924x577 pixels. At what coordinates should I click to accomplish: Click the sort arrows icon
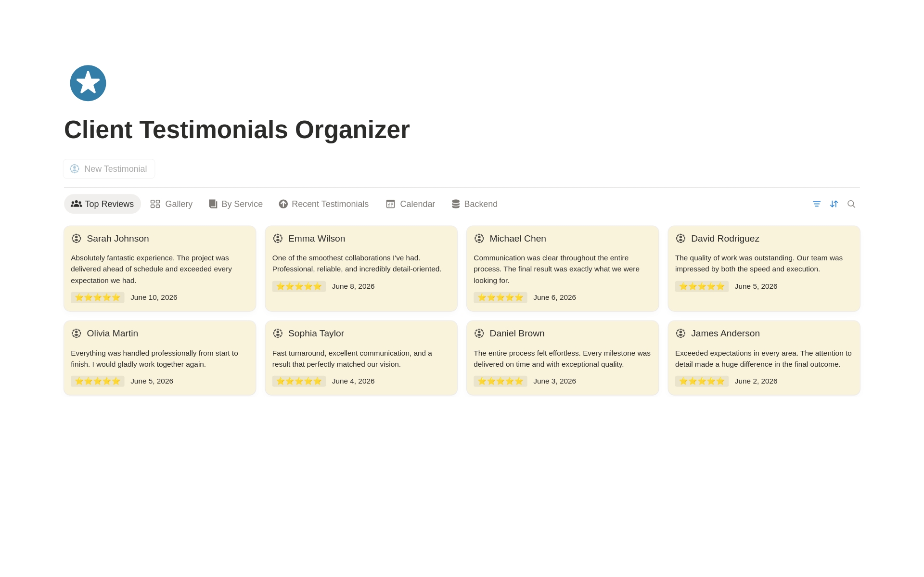coord(834,204)
